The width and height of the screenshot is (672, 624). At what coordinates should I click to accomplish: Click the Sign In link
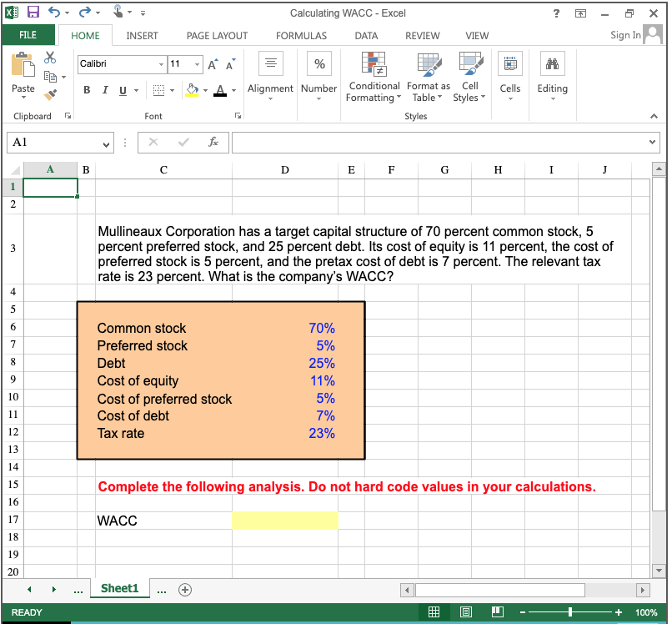coord(624,35)
